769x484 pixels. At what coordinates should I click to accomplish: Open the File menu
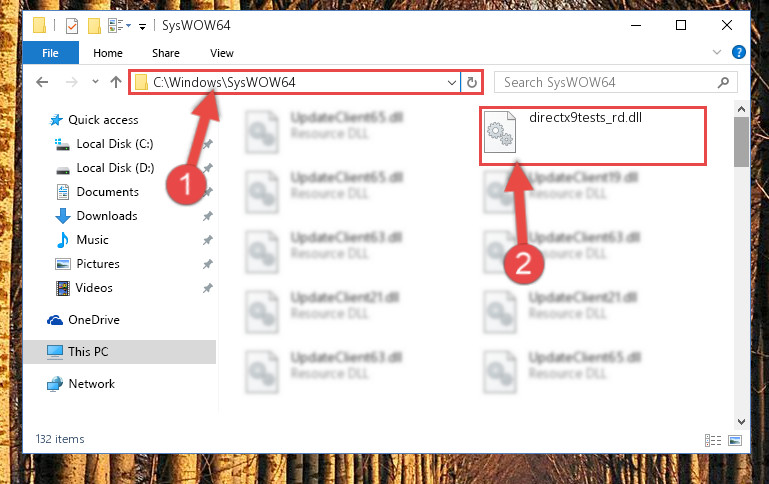pyautogui.click(x=51, y=52)
